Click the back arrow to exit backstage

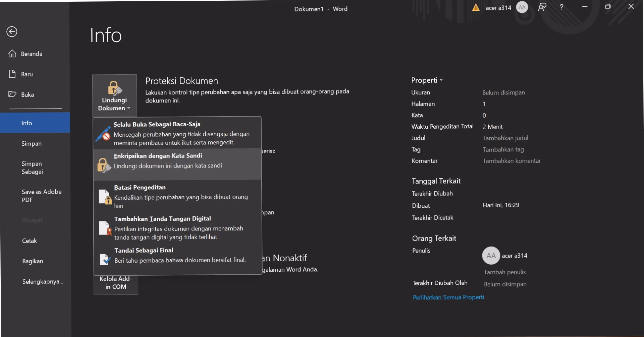pos(12,32)
